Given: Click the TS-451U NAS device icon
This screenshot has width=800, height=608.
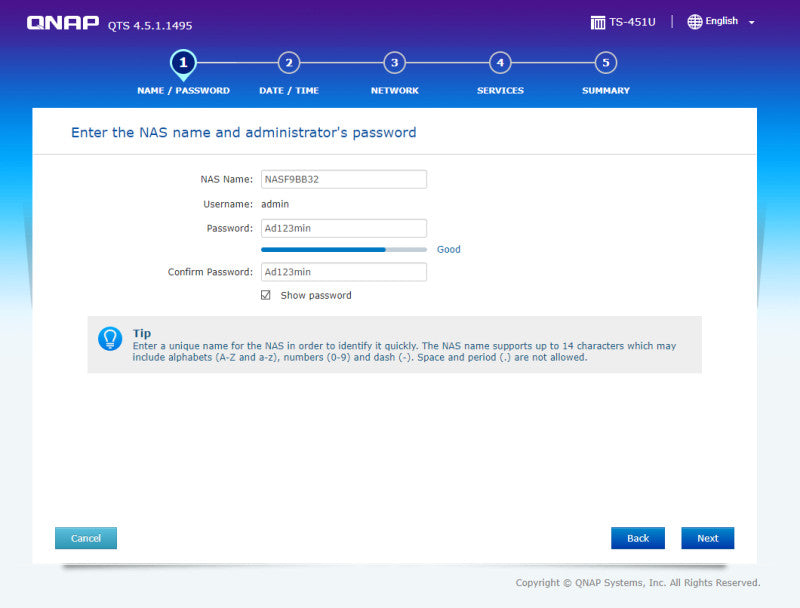Looking at the screenshot, I should coord(597,22).
